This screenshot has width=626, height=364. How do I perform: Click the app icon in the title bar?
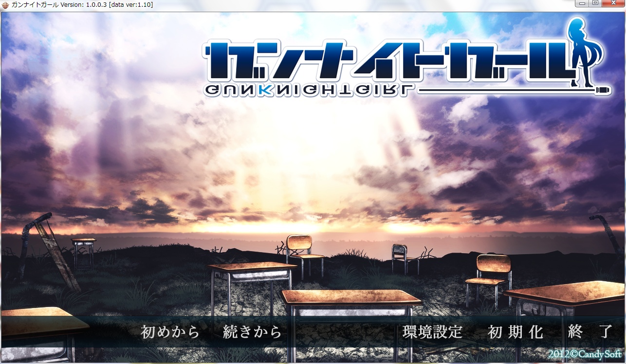click(x=5, y=4)
